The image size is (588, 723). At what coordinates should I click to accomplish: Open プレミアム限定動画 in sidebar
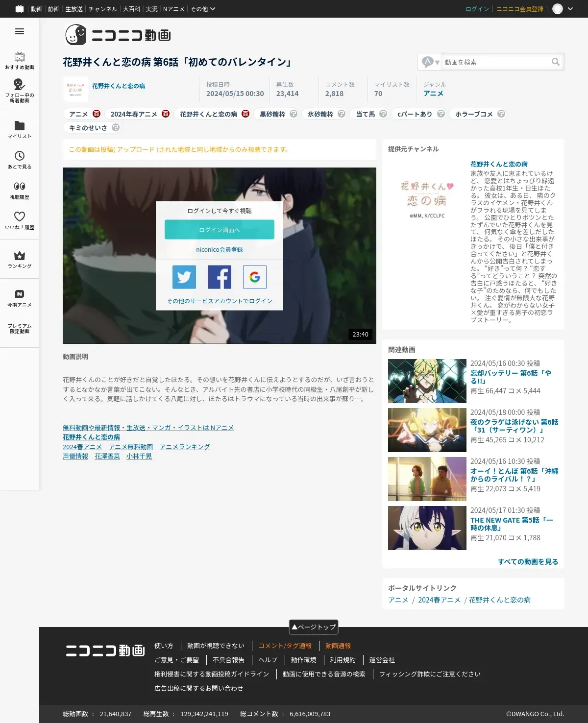click(x=20, y=328)
